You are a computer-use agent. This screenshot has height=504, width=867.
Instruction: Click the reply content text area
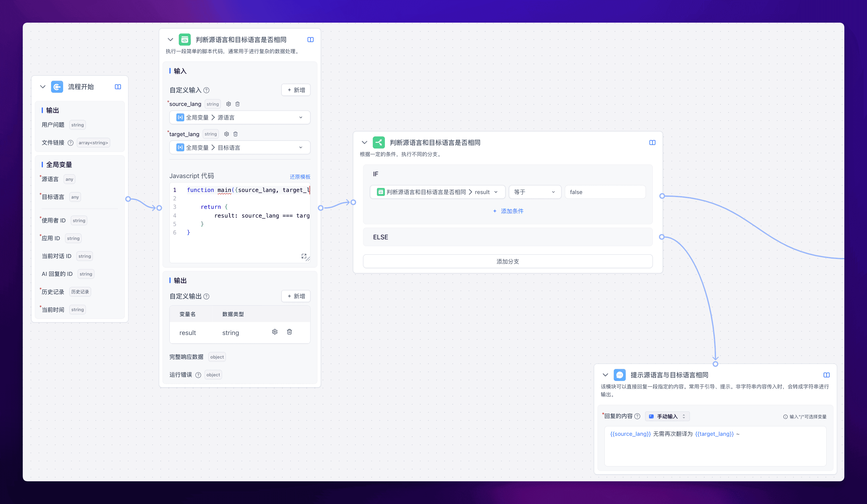coord(715,446)
